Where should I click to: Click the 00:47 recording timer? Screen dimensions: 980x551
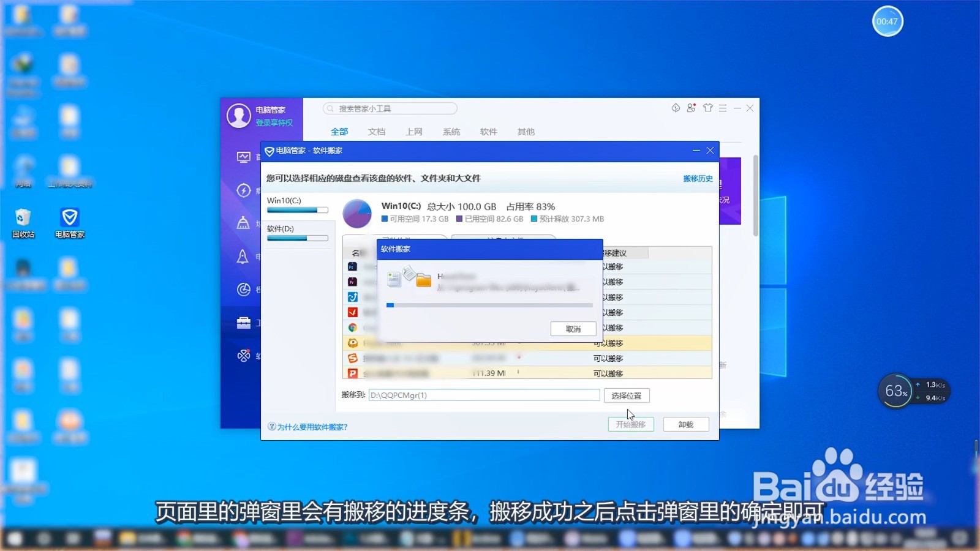tap(887, 21)
